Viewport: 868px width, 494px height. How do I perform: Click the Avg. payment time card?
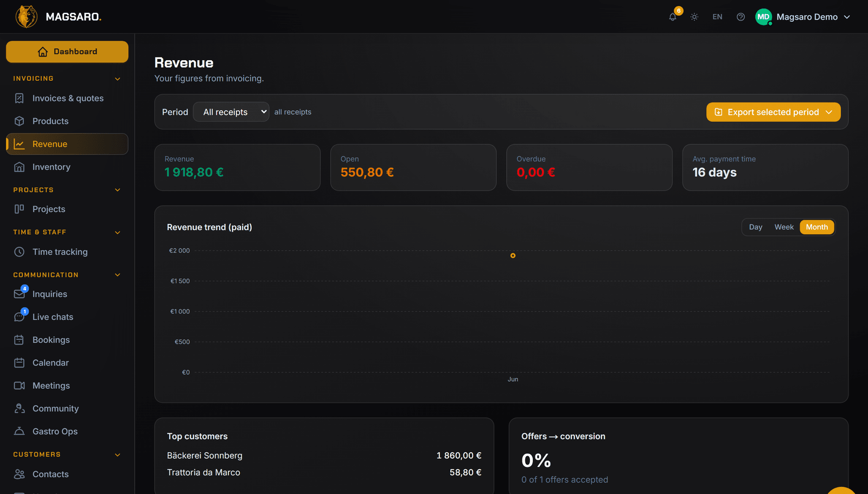coord(765,167)
